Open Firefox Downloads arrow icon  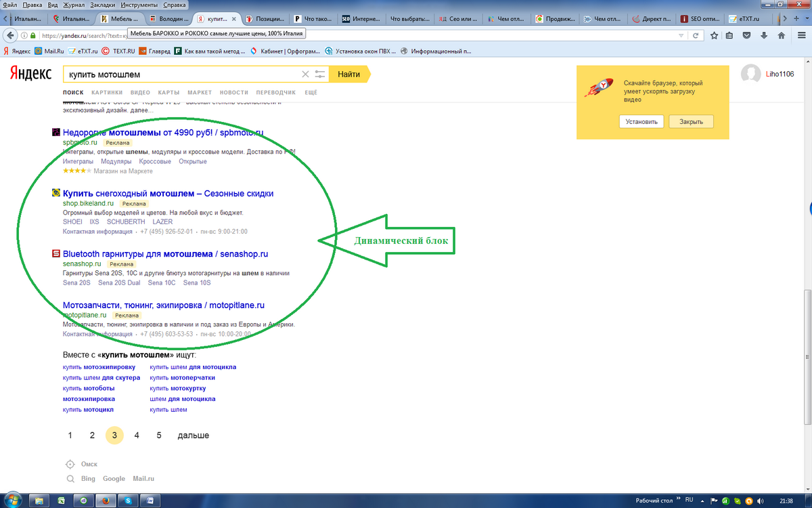(763, 35)
